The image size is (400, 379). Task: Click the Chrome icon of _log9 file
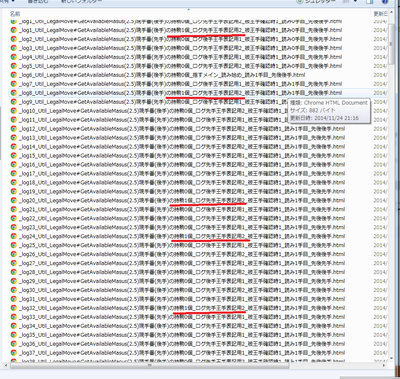pos(14,102)
